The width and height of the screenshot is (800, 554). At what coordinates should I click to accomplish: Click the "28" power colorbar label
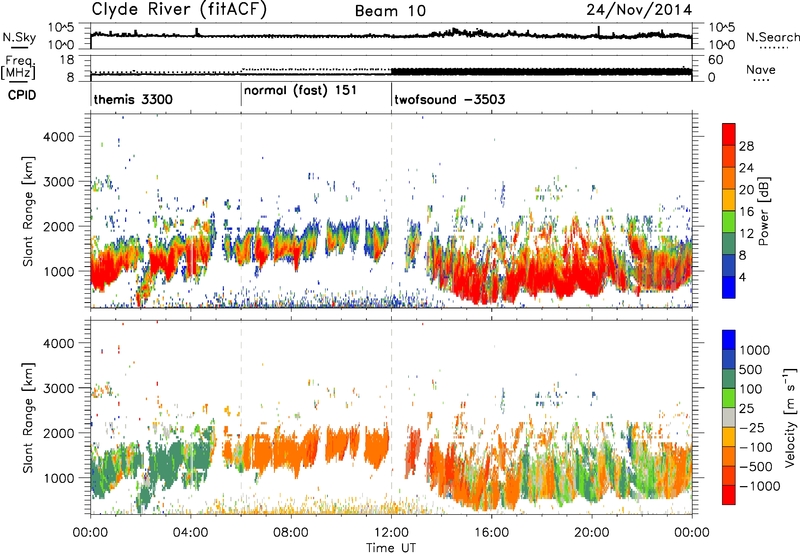[x=746, y=146]
